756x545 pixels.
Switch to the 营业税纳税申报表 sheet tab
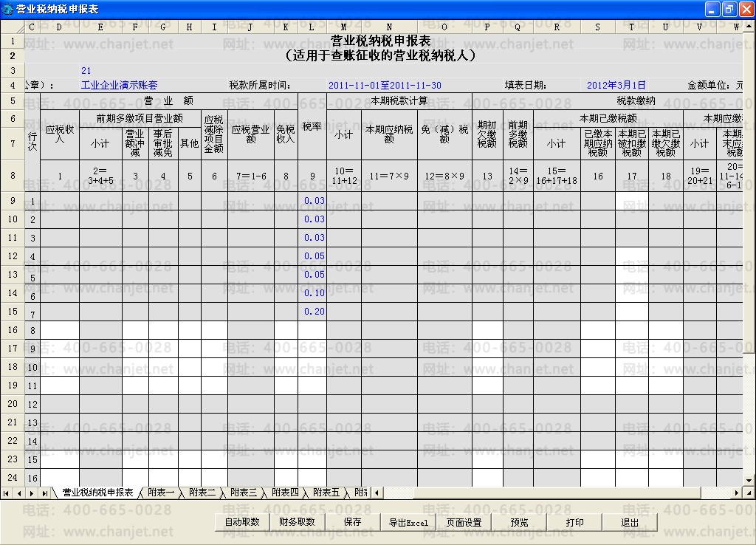(x=98, y=493)
